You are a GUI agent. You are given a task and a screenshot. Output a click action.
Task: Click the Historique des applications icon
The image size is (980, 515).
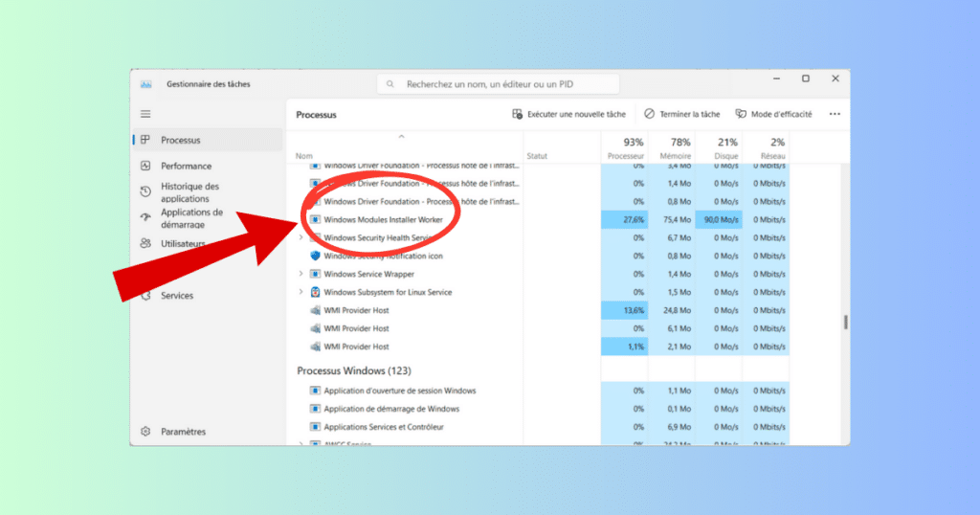point(145,191)
